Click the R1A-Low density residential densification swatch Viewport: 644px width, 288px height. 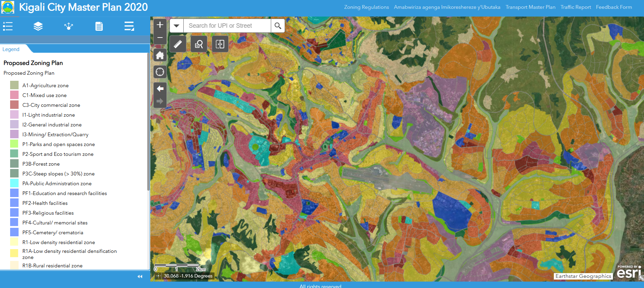click(x=14, y=253)
